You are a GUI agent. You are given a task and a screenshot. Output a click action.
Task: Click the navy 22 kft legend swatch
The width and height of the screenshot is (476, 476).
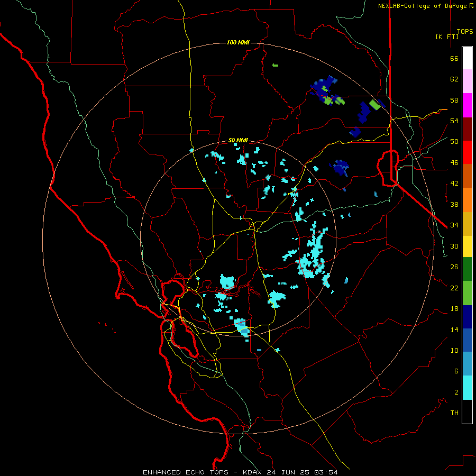coord(467,317)
